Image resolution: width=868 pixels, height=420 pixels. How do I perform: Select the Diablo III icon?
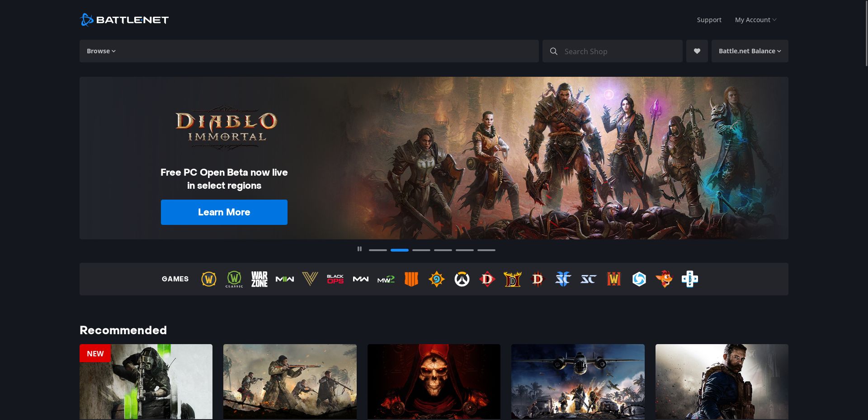click(538, 279)
